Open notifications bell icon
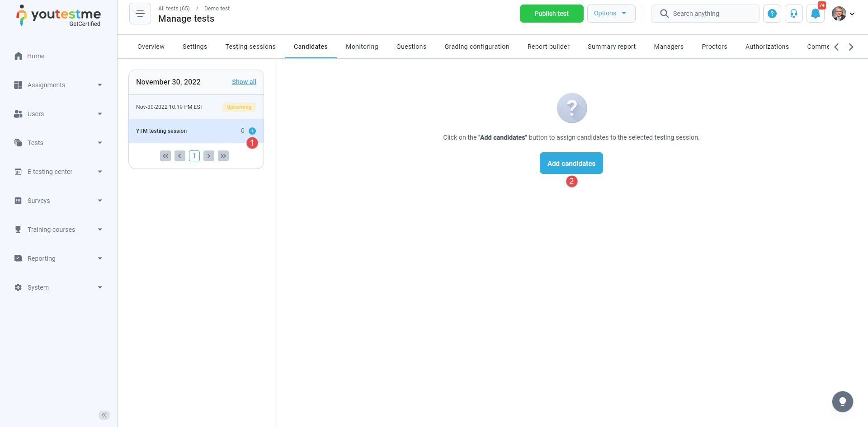The width and height of the screenshot is (868, 427). point(815,14)
